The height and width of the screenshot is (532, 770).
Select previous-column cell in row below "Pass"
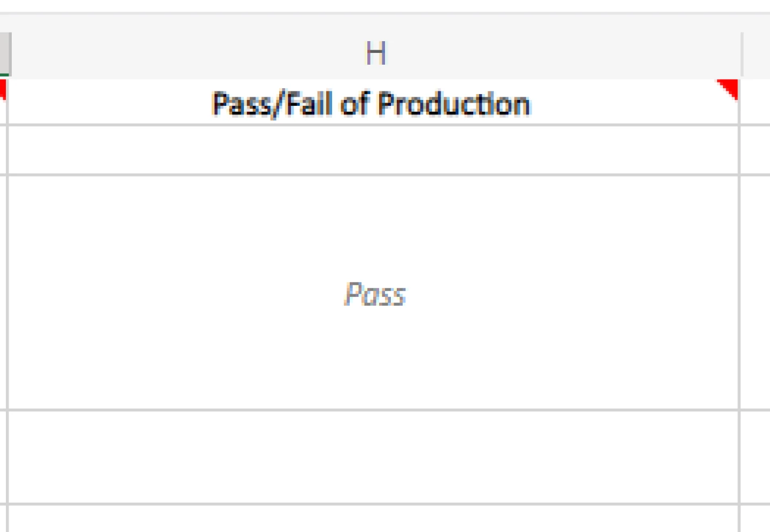(x=3, y=457)
